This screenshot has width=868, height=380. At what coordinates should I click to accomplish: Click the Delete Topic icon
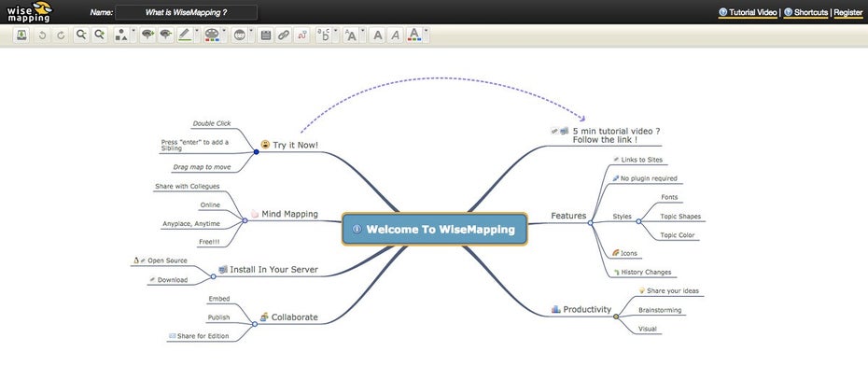(x=165, y=35)
